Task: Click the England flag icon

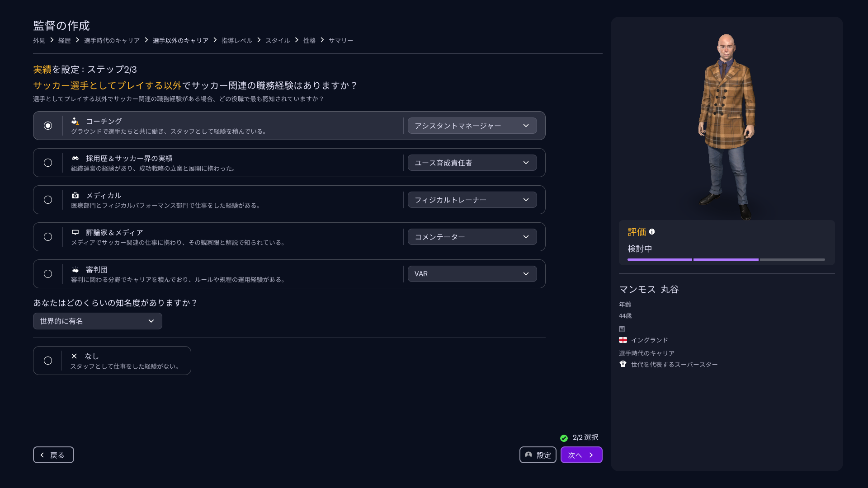Action: pyautogui.click(x=623, y=340)
